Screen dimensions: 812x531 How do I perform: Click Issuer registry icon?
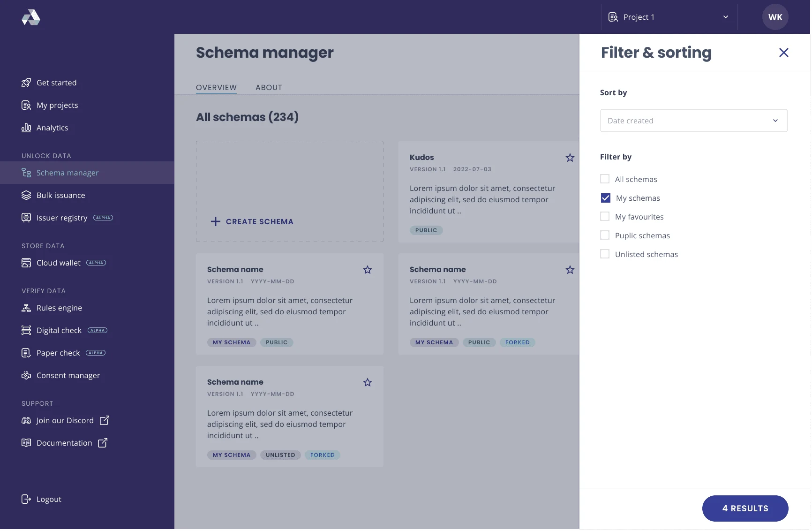[26, 218]
